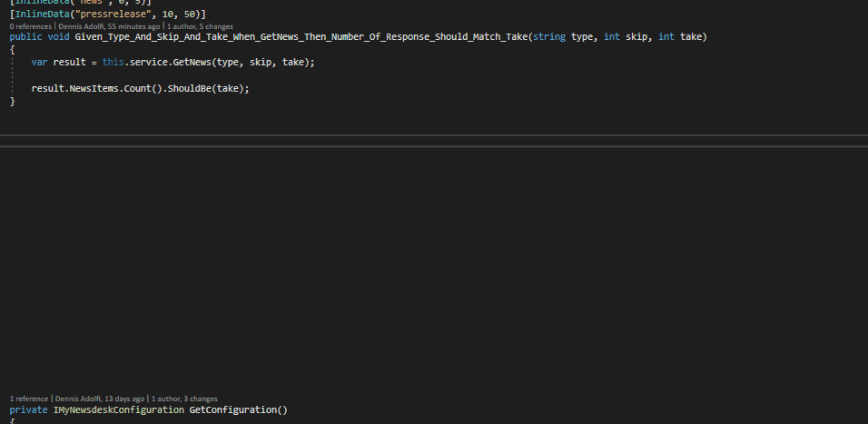Click "Dennis Adolfi, 55 minutes ago" CodeLens
The image size is (868, 424).
click(109, 26)
